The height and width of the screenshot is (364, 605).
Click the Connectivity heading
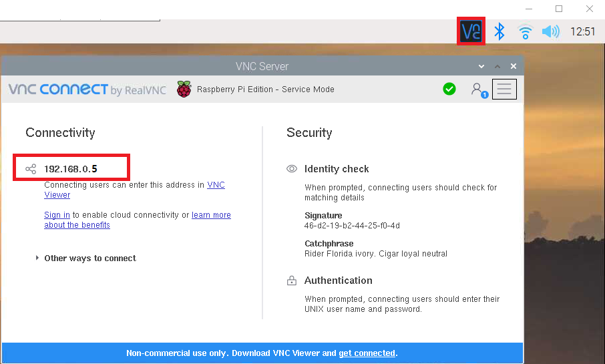[60, 133]
